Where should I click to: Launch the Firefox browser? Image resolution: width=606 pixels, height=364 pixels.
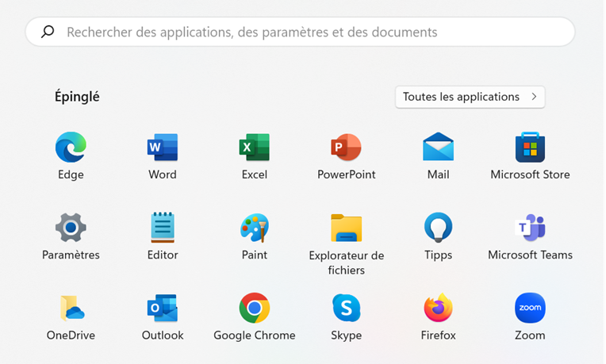click(438, 308)
